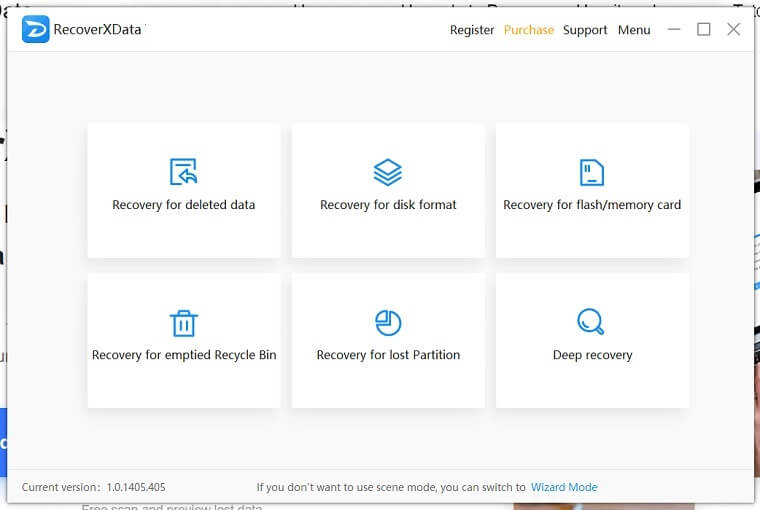Close the RecoverXData window
760x510 pixels.
click(x=734, y=29)
